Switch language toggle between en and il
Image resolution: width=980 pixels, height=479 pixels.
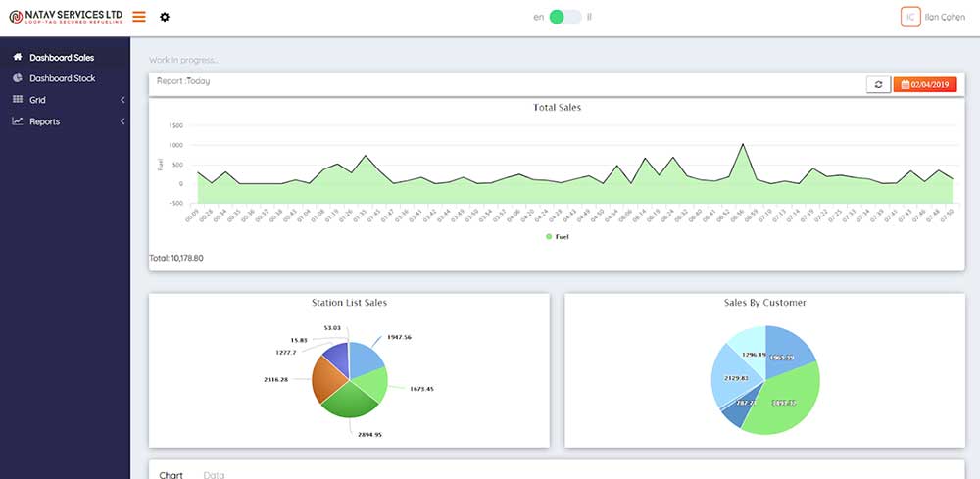click(565, 17)
